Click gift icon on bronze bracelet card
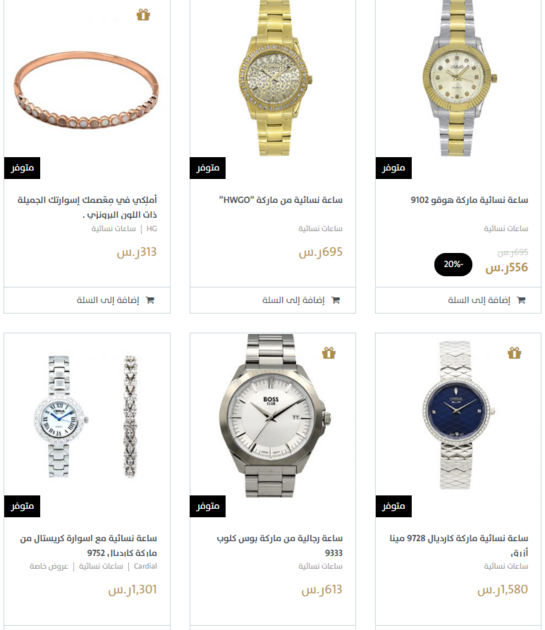545x630 pixels. (143, 15)
